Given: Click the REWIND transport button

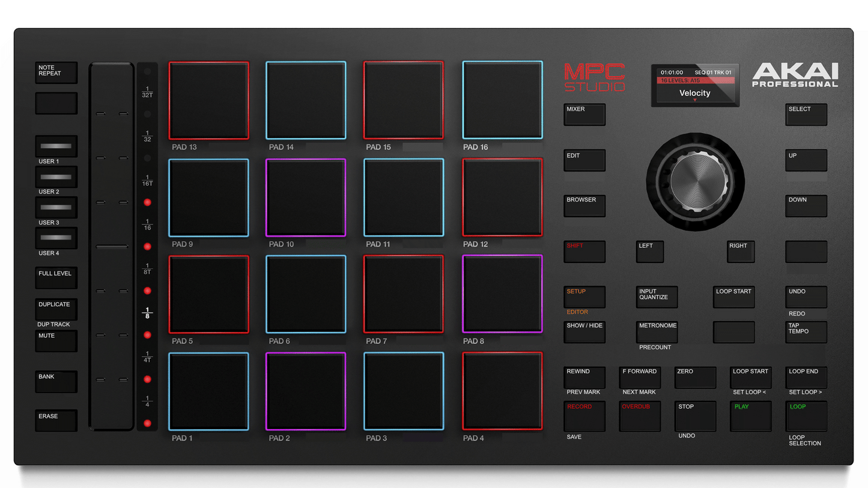Looking at the screenshot, I should coord(584,378).
